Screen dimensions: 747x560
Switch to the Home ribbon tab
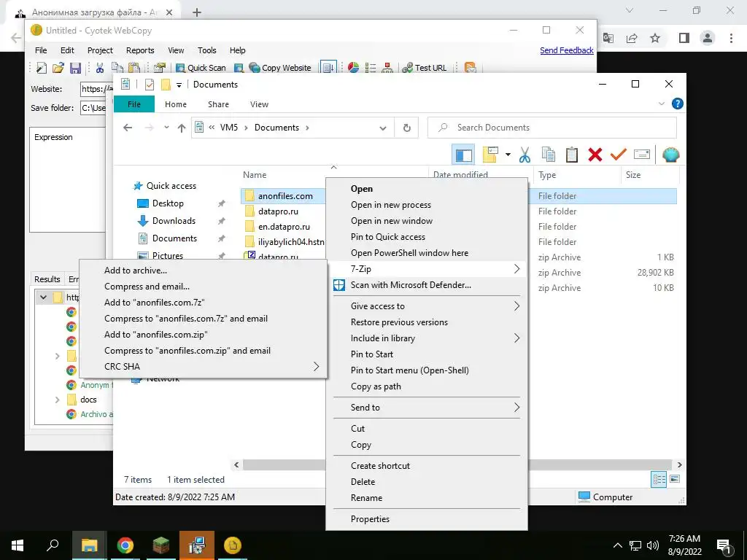click(176, 104)
